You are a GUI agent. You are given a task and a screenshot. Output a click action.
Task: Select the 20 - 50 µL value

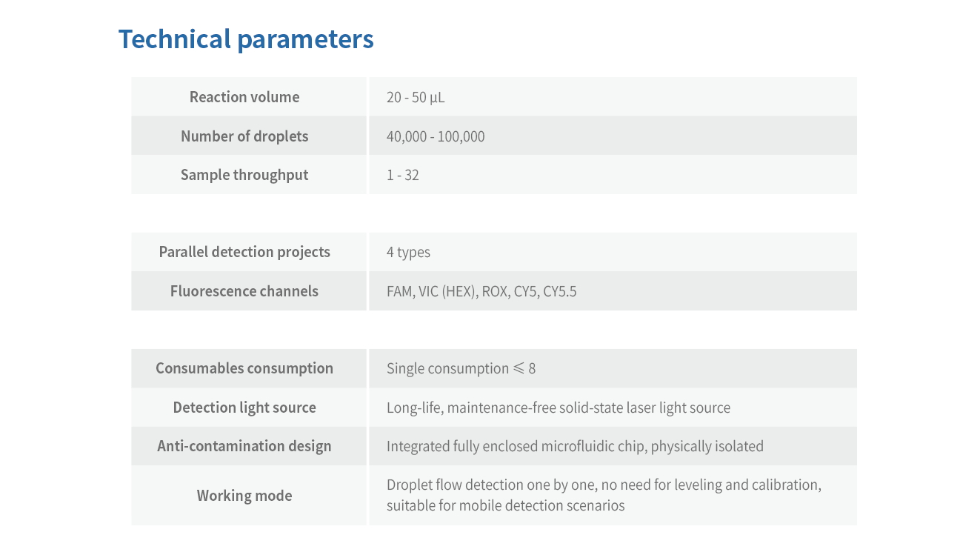point(416,97)
